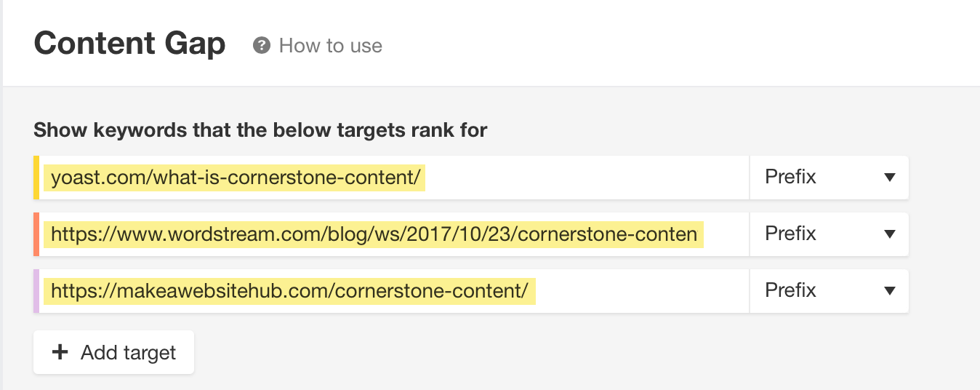Click dropdown arrow on makeawebsitehub row

889,291
